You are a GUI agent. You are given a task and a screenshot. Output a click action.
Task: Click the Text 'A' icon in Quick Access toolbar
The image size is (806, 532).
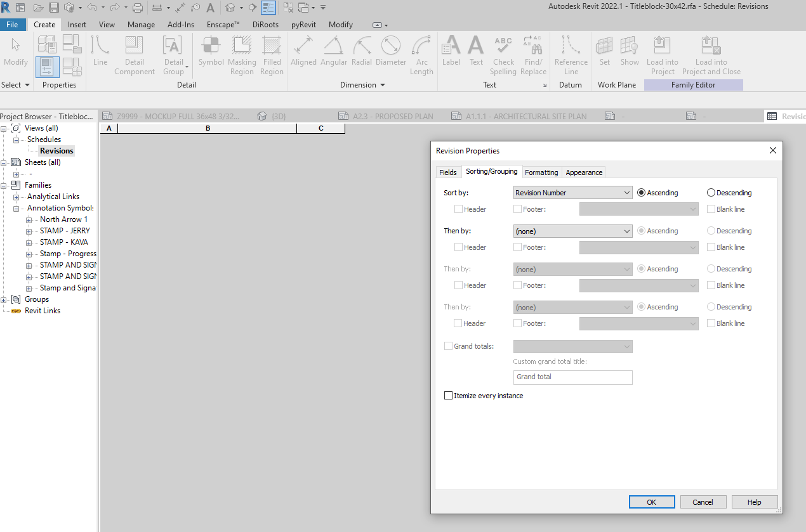(x=210, y=8)
